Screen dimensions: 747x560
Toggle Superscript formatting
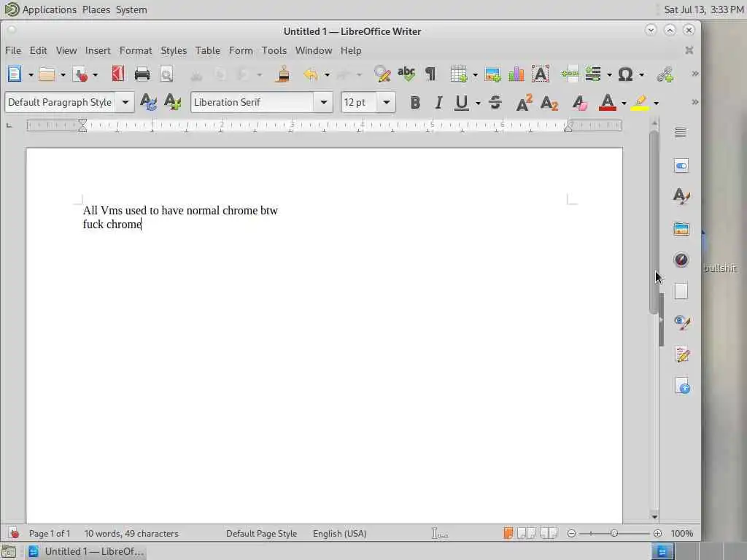(x=524, y=102)
